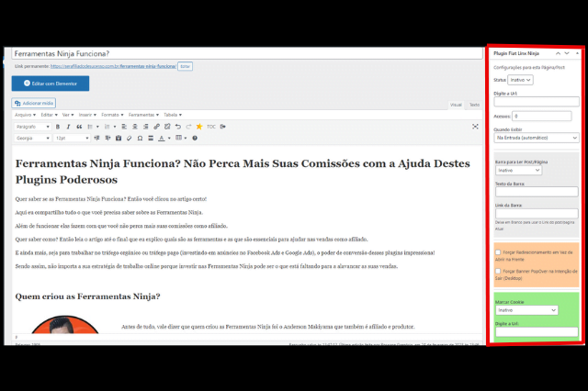Collapse the Plugin Fiat Linx Ninja panel
Image resolution: width=588 pixels, height=391 pixels.
click(x=577, y=53)
